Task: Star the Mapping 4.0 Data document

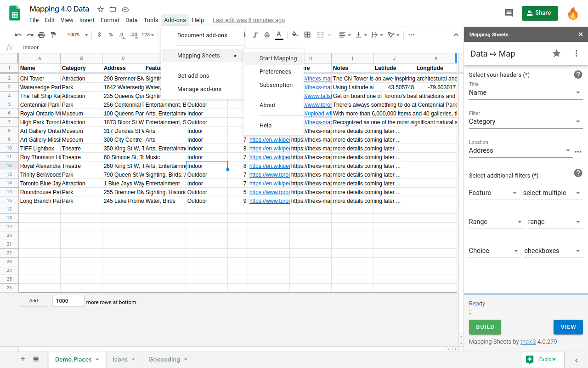Action: [100, 9]
